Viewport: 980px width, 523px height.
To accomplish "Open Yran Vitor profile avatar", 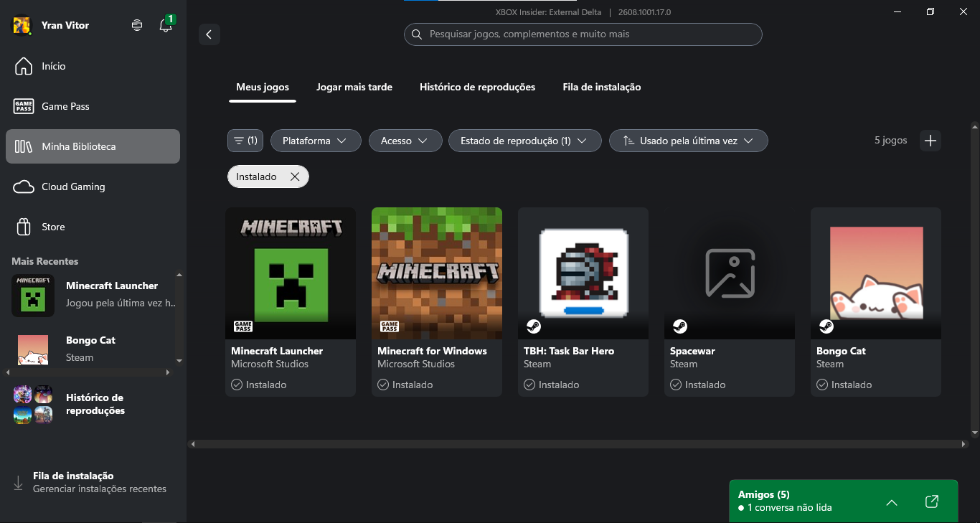I will click(x=22, y=25).
